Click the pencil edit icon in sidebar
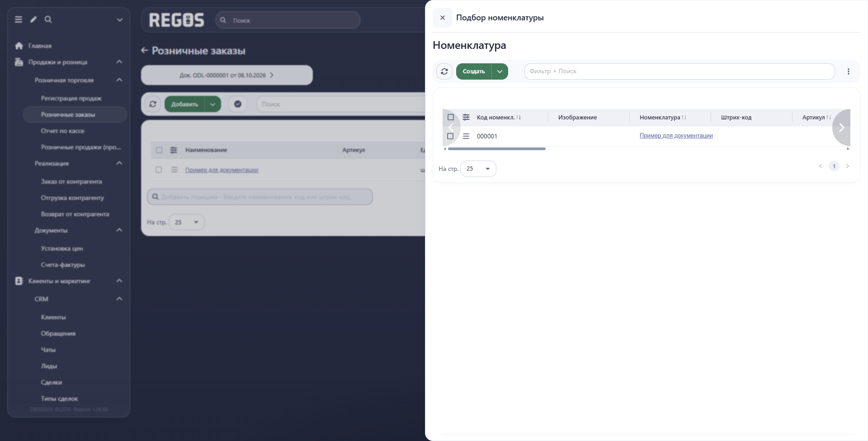Screen dimensions: 868x441 (33, 19)
